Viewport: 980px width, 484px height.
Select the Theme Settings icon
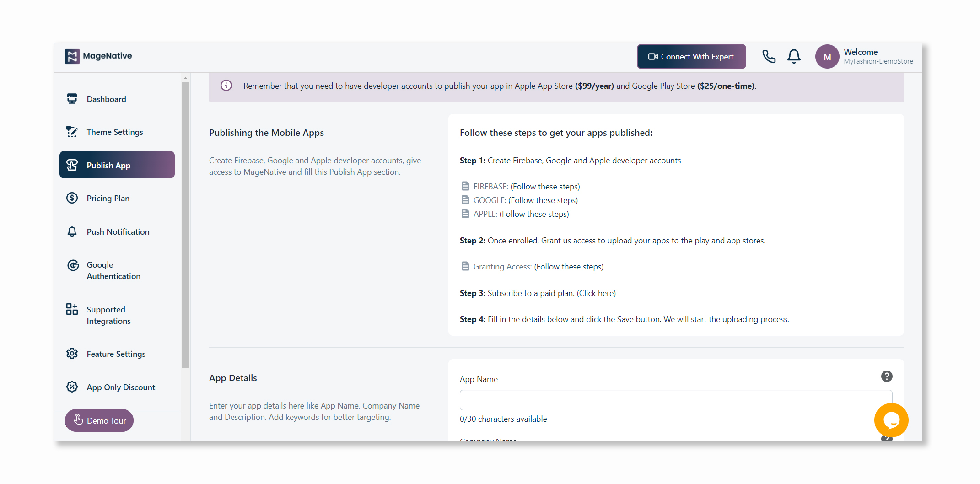[x=72, y=132]
